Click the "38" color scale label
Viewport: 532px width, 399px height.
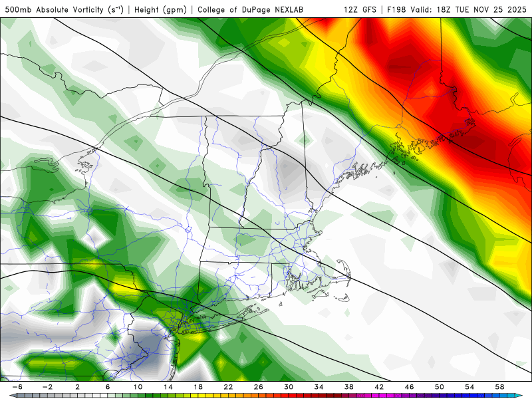348,387
